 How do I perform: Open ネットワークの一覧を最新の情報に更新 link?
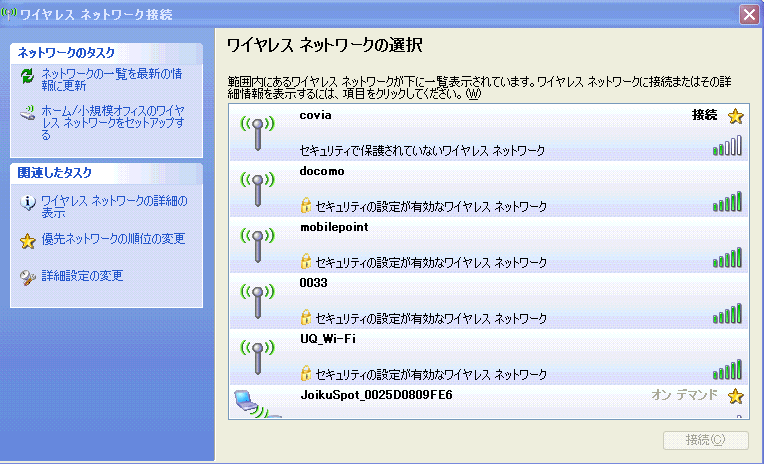[112, 80]
